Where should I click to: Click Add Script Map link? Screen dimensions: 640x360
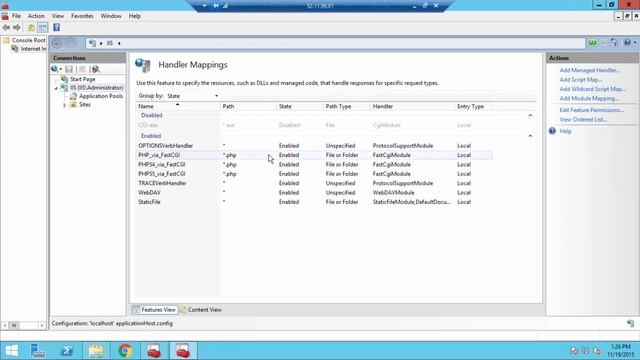[581, 80]
